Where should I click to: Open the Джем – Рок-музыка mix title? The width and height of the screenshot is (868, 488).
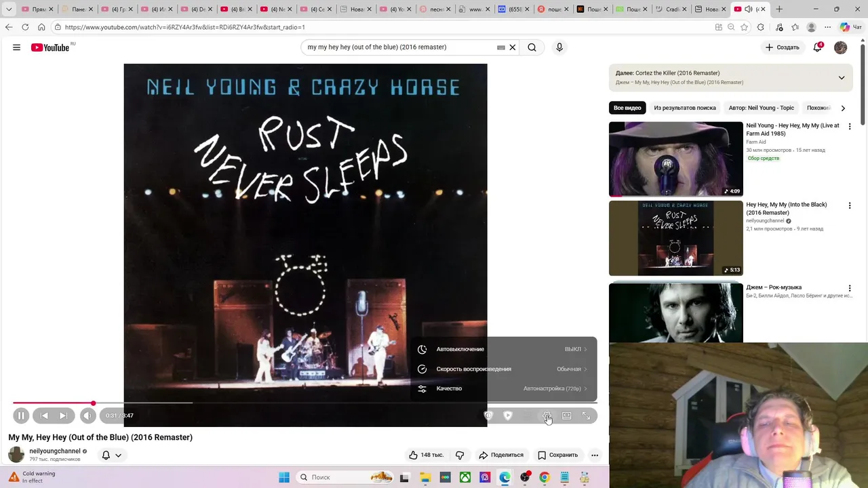tap(774, 287)
